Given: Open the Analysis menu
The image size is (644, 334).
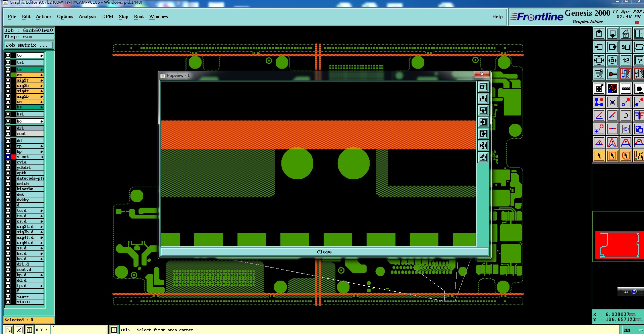Looking at the screenshot, I should (x=88, y=16).
